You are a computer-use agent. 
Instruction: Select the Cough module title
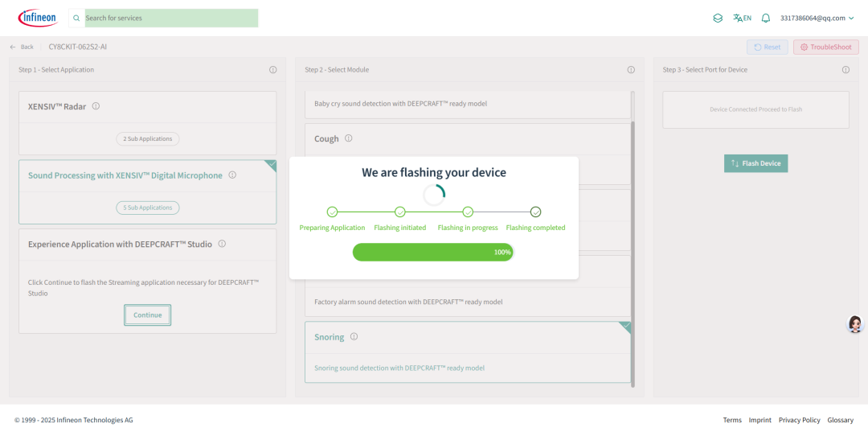(326, 138)
